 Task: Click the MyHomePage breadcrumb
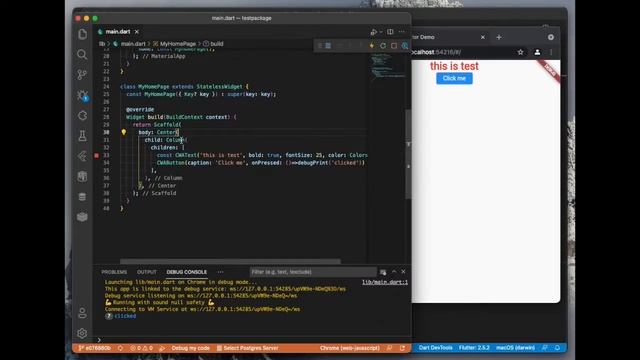[178, 44]
